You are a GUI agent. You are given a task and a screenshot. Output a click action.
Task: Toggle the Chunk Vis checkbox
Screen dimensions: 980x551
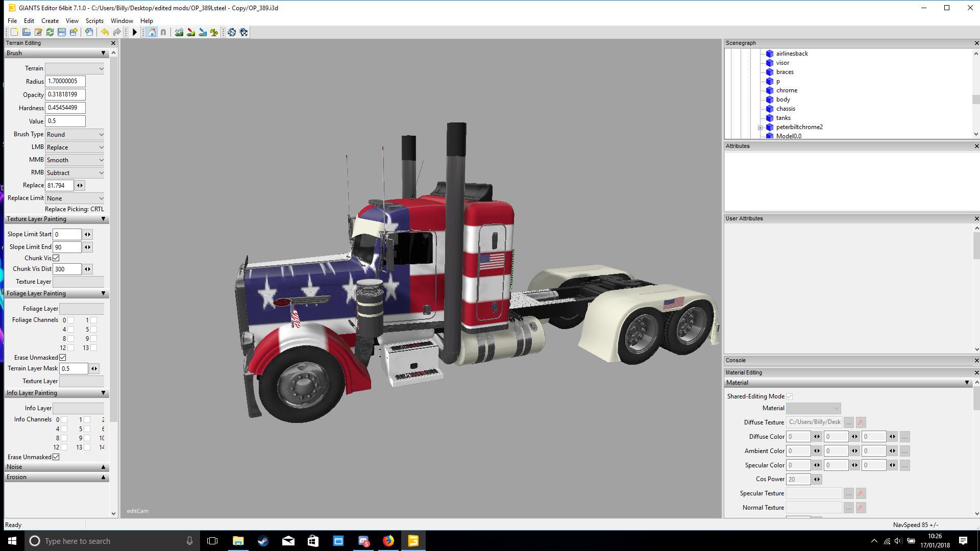pyautogui.click(x=56, y=258)
